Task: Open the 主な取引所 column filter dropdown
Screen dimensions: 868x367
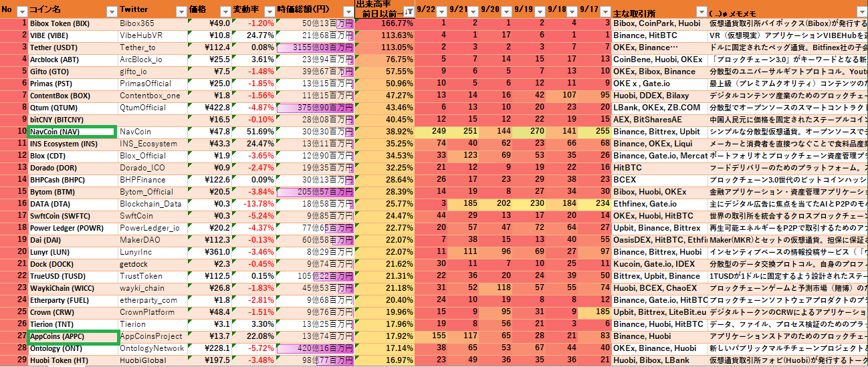Action: 700,11
